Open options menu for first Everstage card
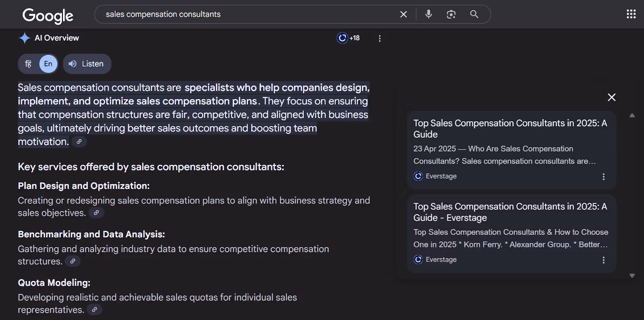This screenshot has width=644, height=320. (x=603, y=177)
